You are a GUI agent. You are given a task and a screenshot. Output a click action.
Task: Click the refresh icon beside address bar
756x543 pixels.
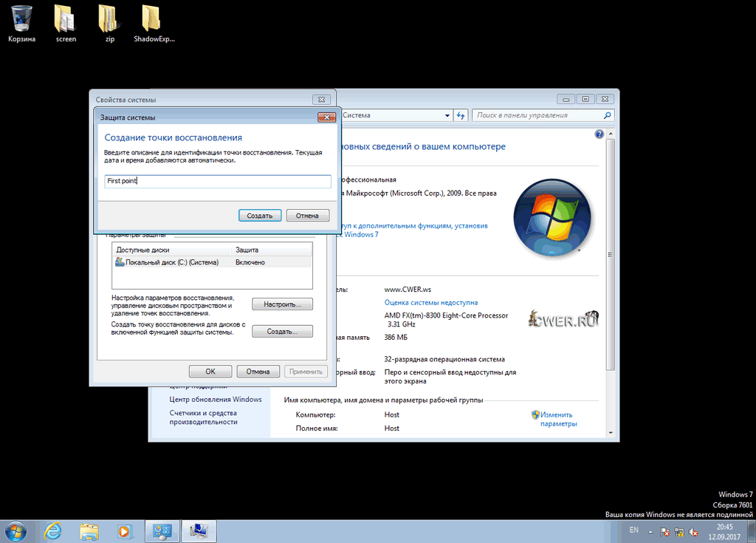click(x=461, y=115)
